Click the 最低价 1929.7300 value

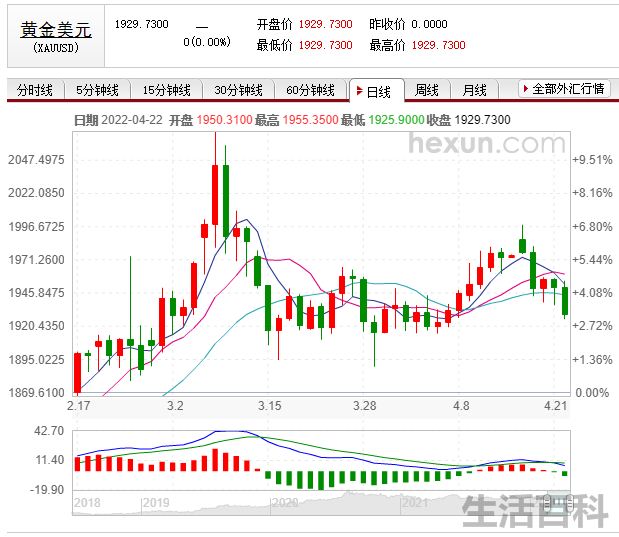tap(325, 45)
